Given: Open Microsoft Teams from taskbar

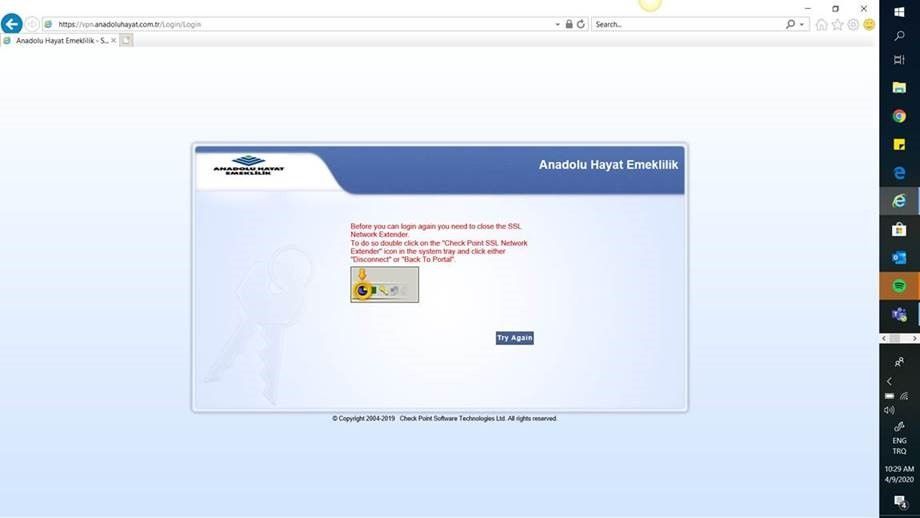Looking at the screenshot, I should click(x=899, y=314).
